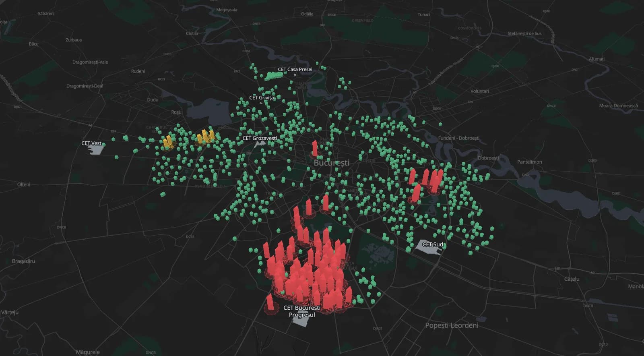Click the Măgurele label
Image resolution: width=644 pixels, height=356 pixels.
pos(87,352)
